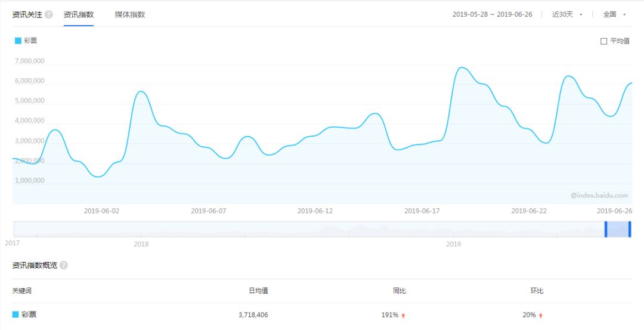
Task: Click the 2019-06-07 x-axis label
Action: tap(208, 211)
